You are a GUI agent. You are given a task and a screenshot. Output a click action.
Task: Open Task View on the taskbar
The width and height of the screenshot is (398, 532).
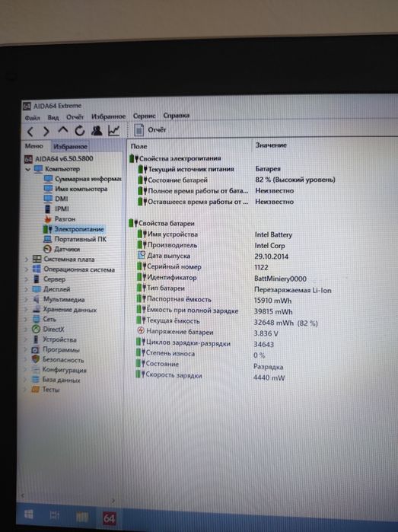tap(54, 515)
